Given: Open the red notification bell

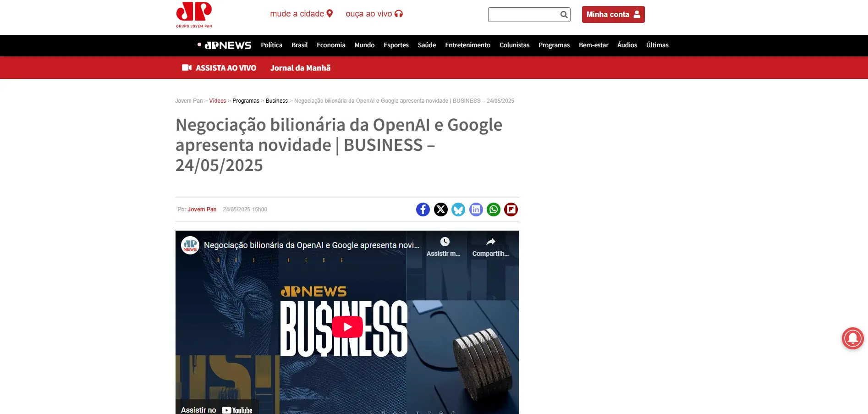Looking at the screenshot, I should [852, 338].
